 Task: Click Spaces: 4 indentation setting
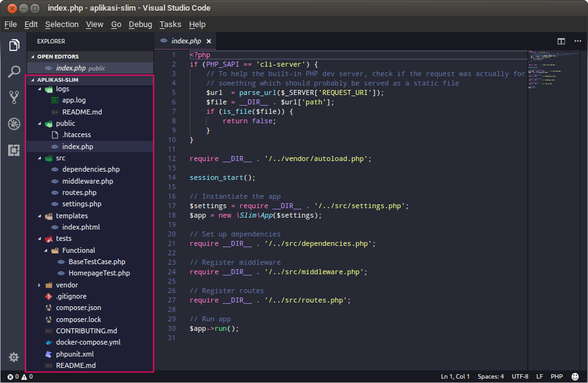[490, 377]
